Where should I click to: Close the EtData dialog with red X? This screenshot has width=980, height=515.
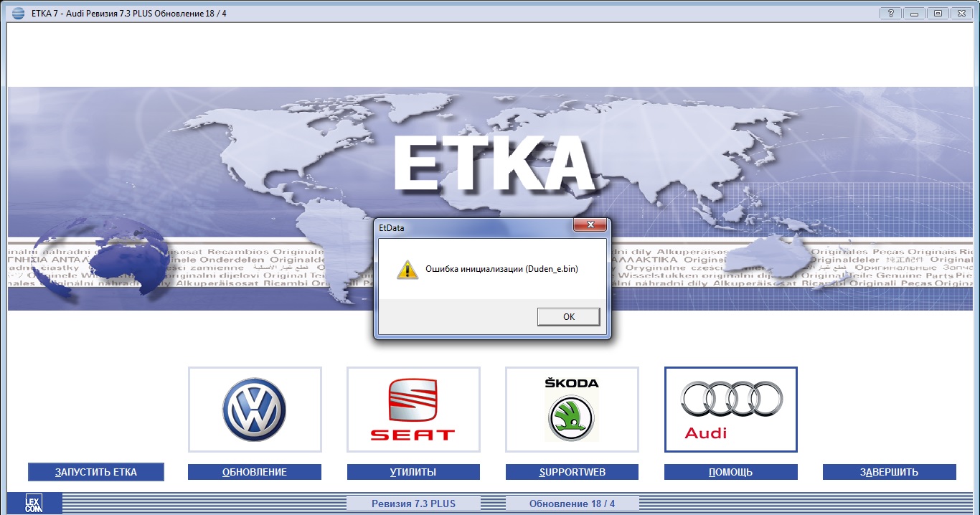[590, 225]
